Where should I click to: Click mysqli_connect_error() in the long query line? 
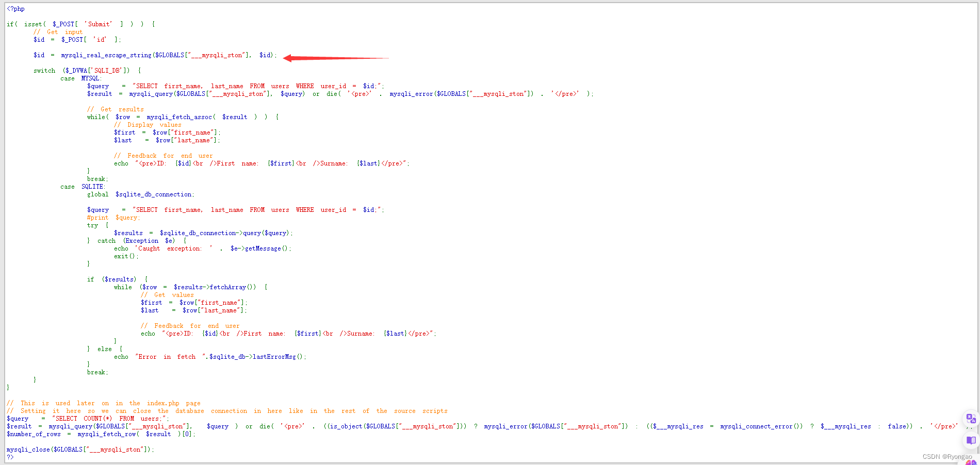click(761, 426)
